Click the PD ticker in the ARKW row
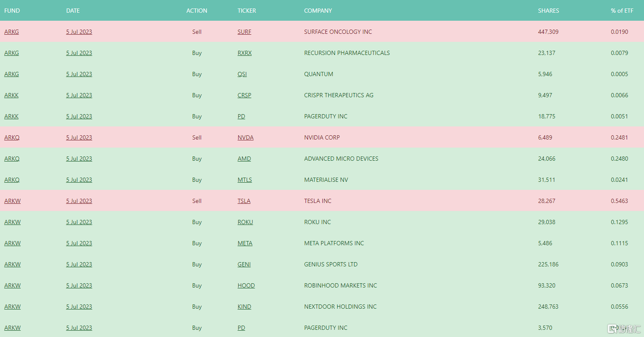 (241, 328)
